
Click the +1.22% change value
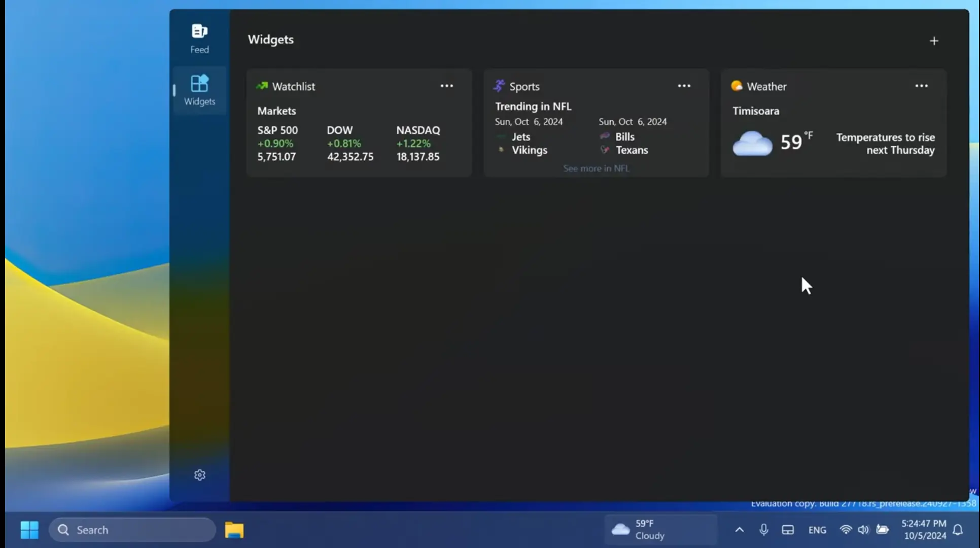[413, 144]
